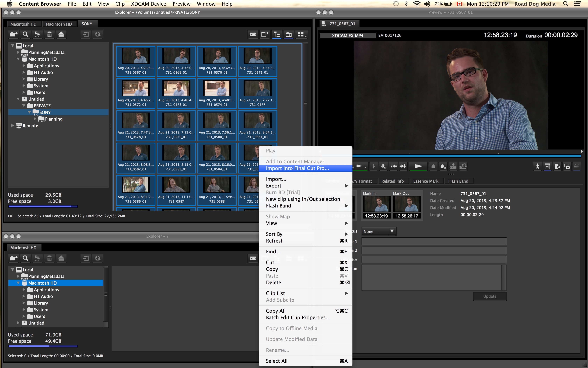Click trash delete icon in SONY explorer toolbar

point(49,35)
